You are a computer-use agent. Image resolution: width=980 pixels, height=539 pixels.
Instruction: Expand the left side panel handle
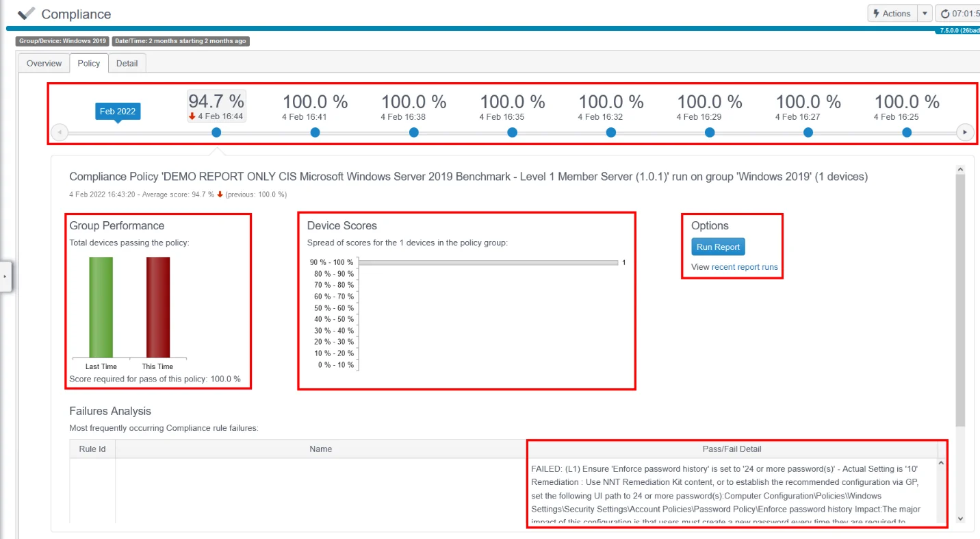(5, 276)
